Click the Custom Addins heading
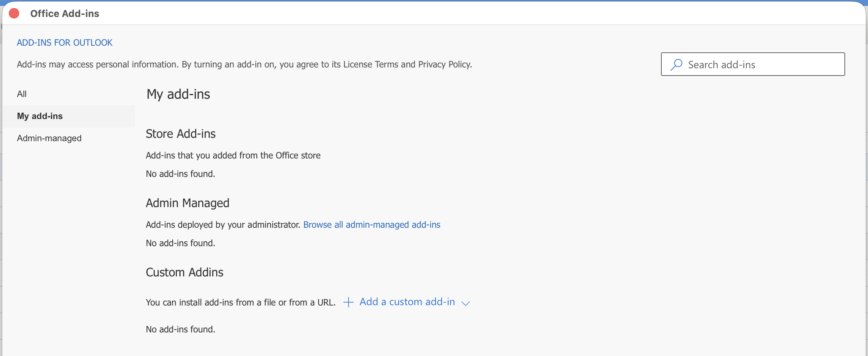 pos(185,272)
